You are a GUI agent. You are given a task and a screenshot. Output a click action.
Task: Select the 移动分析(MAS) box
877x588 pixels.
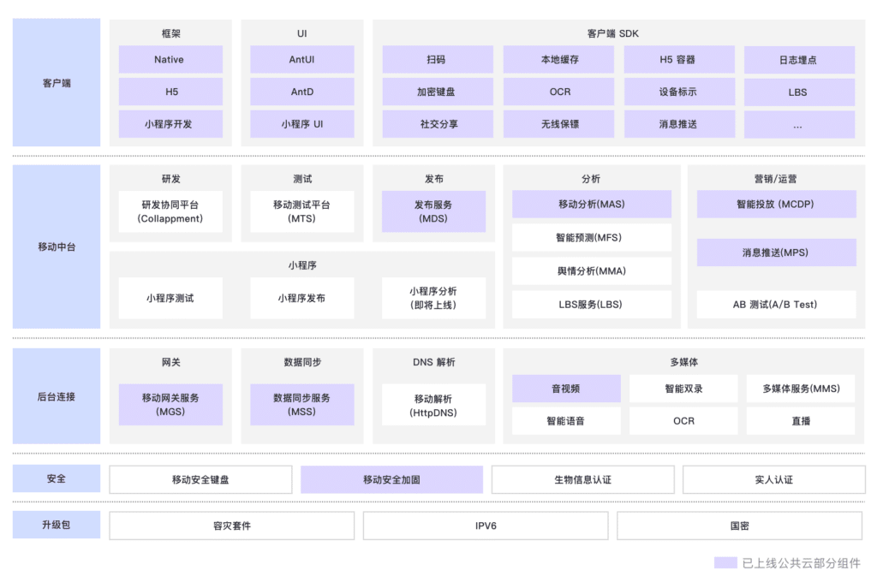pyautogui.click(x=592, y=204)
